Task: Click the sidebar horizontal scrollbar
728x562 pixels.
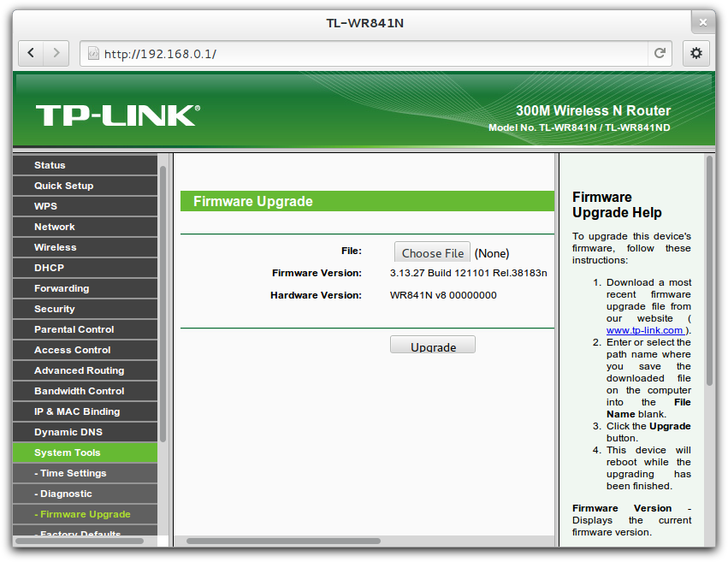Action: [x=80, y=541]
